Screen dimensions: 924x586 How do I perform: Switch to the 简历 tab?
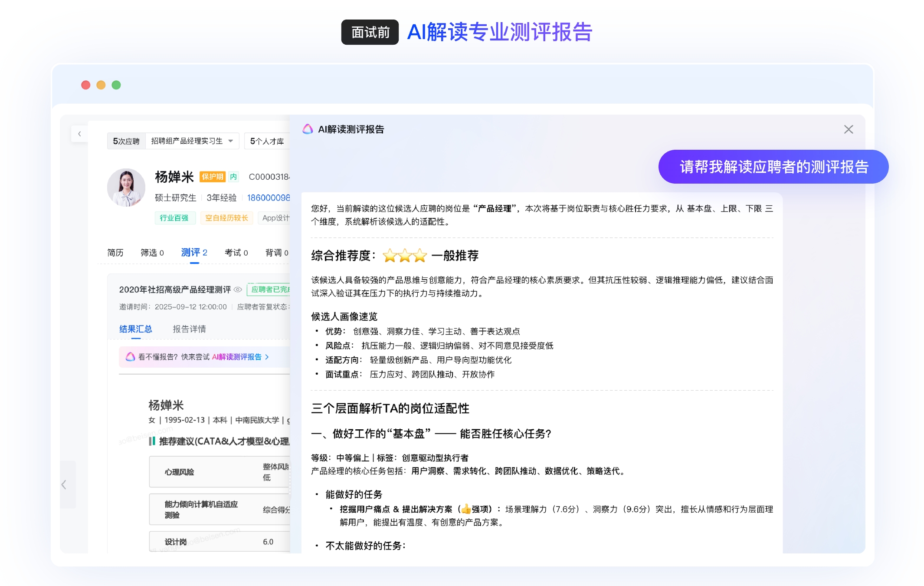tap(115, 253)
